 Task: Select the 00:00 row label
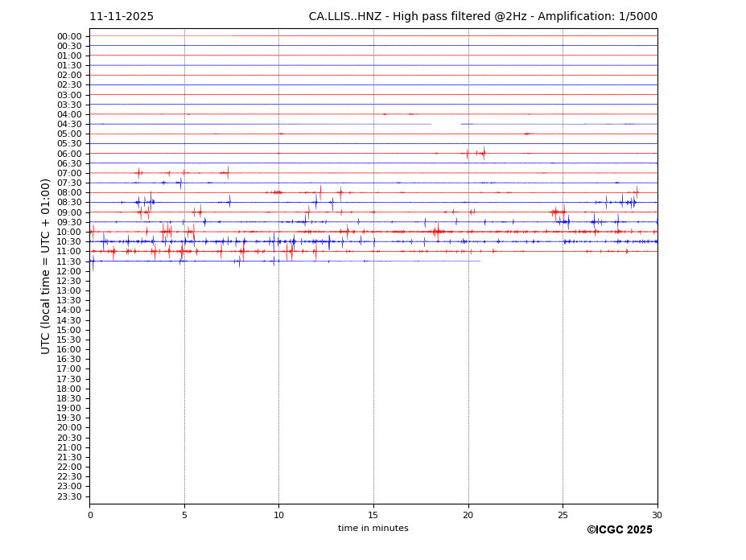click(69, 36)
